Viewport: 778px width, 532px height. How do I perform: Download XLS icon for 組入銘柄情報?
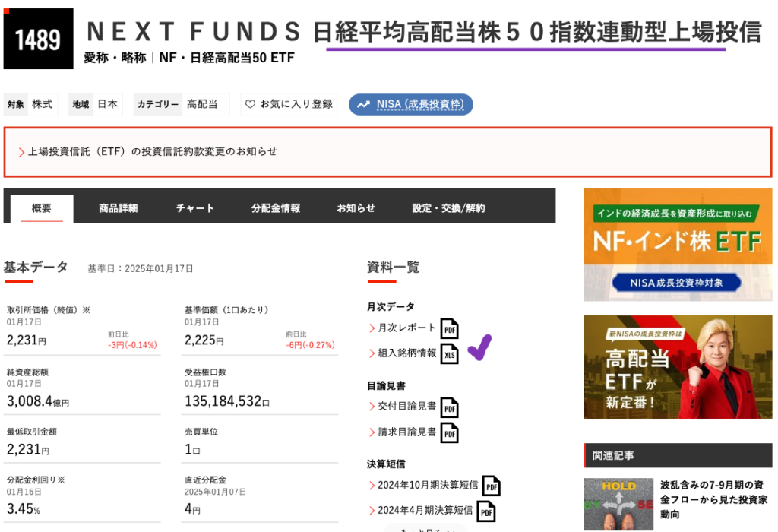coord(450,354)
